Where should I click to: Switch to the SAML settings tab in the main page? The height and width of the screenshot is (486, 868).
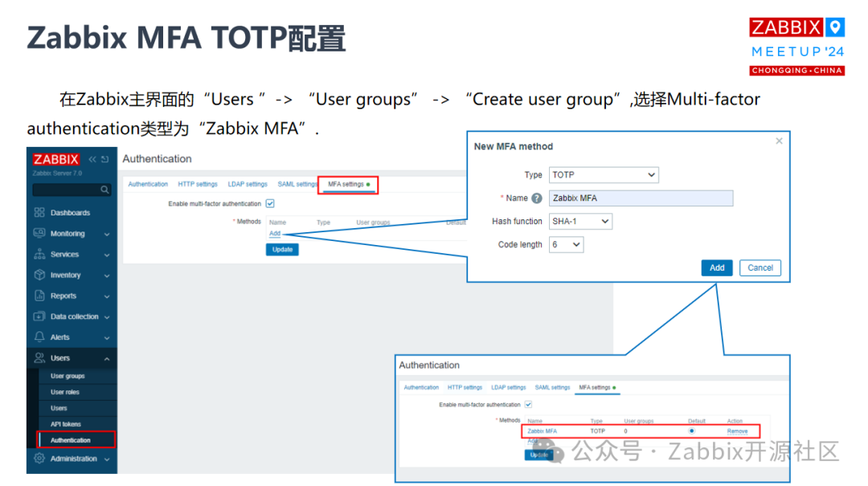(x=297, y=184)
